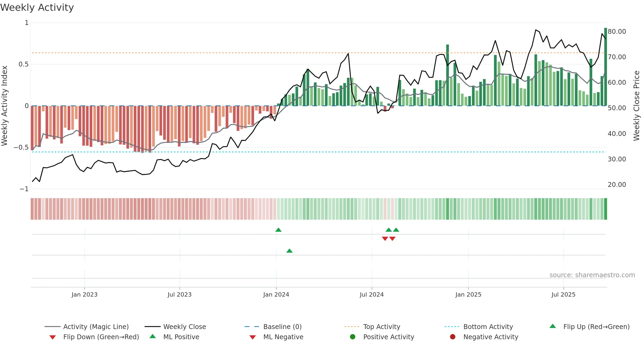This screenshot has height=362, width=644.
Task: Toggle the Weekly Close legend entry
Action: [175, 327]
